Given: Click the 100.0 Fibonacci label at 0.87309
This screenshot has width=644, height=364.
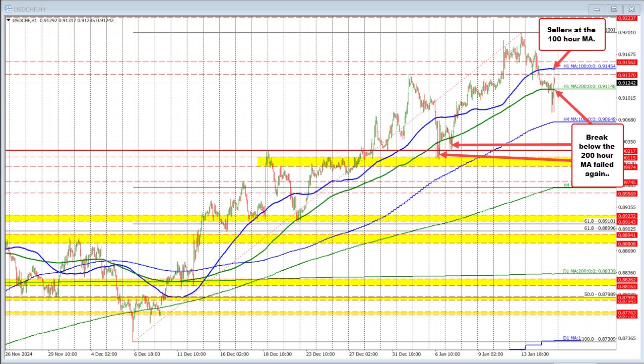Looking at the screenshot, I should pos(599,339).
